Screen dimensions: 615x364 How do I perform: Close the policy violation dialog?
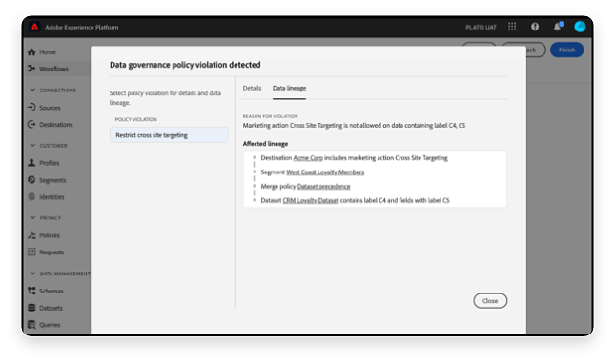(490, 301)
